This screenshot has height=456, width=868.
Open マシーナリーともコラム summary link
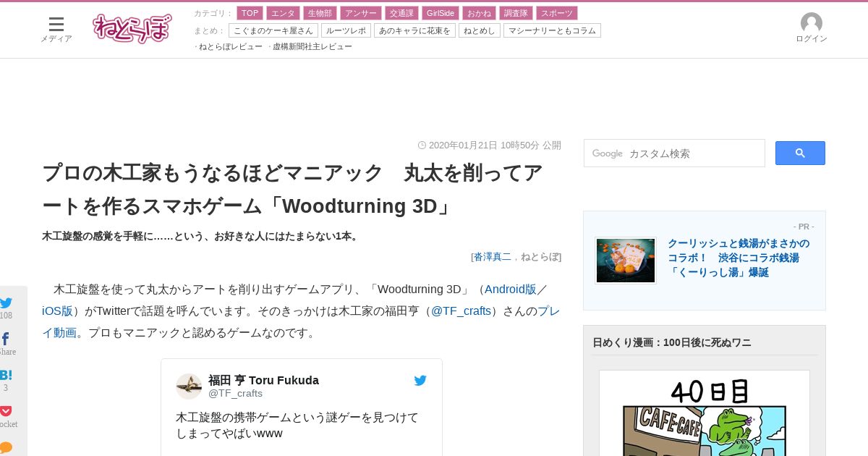click(552, 30)
